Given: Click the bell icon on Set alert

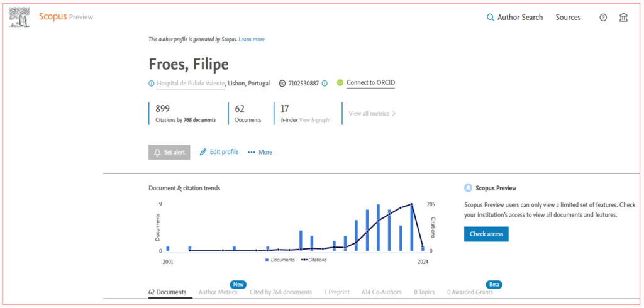Looking at the screenshot, I should 157,152.
